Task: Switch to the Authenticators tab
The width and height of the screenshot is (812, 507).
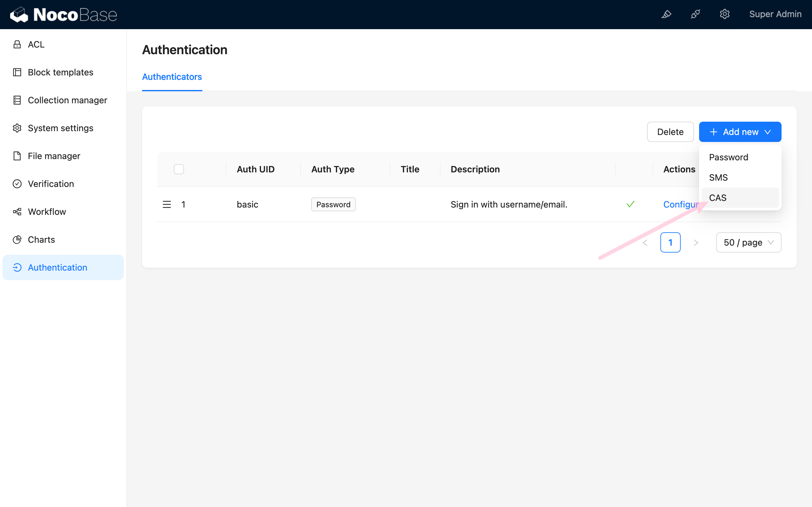Action: click(x=172, y=77)
